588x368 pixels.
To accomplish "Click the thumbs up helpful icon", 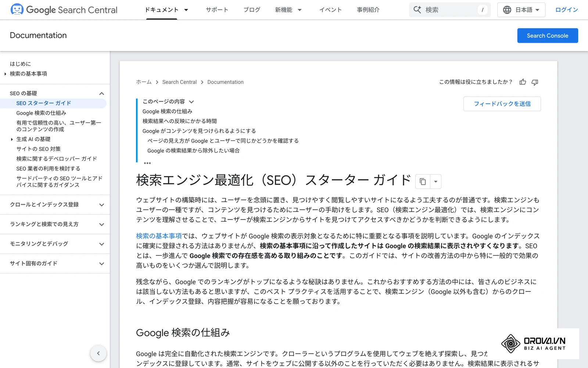I will coord(523,82).
